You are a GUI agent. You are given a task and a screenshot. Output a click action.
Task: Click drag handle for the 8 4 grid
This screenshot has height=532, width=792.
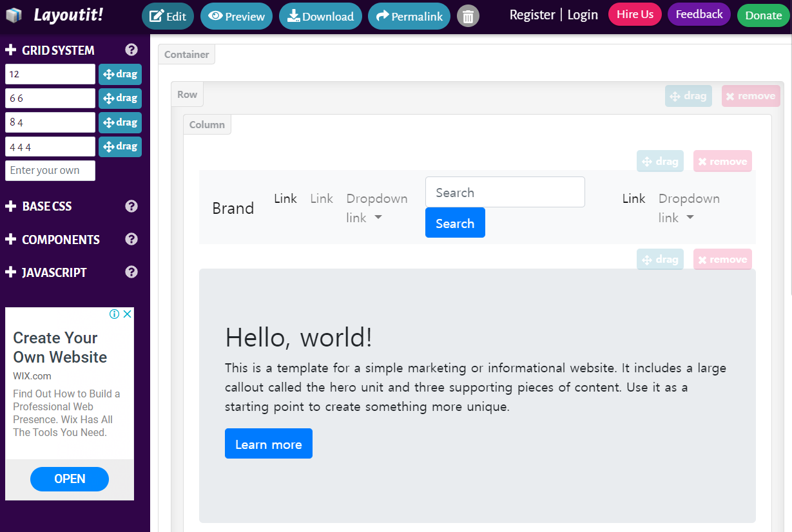120,122
